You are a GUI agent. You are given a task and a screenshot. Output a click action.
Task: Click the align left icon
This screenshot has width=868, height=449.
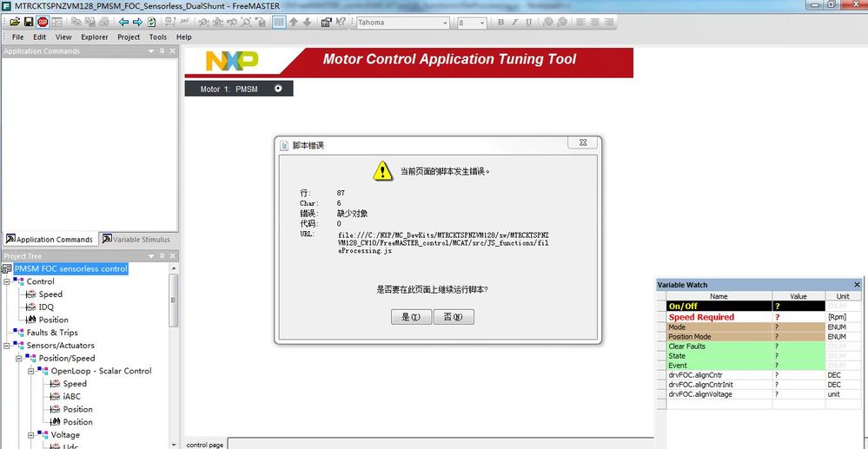point(580,22)
